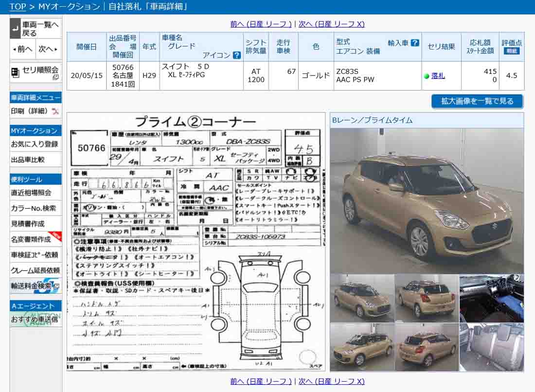
Task: Go to next vehicle with 次へ button
Action: click(x=48, y=49)
